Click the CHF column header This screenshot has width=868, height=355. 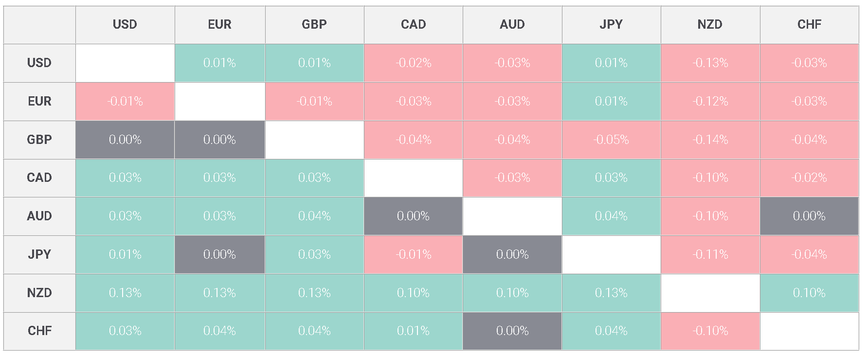coord(809,24)
